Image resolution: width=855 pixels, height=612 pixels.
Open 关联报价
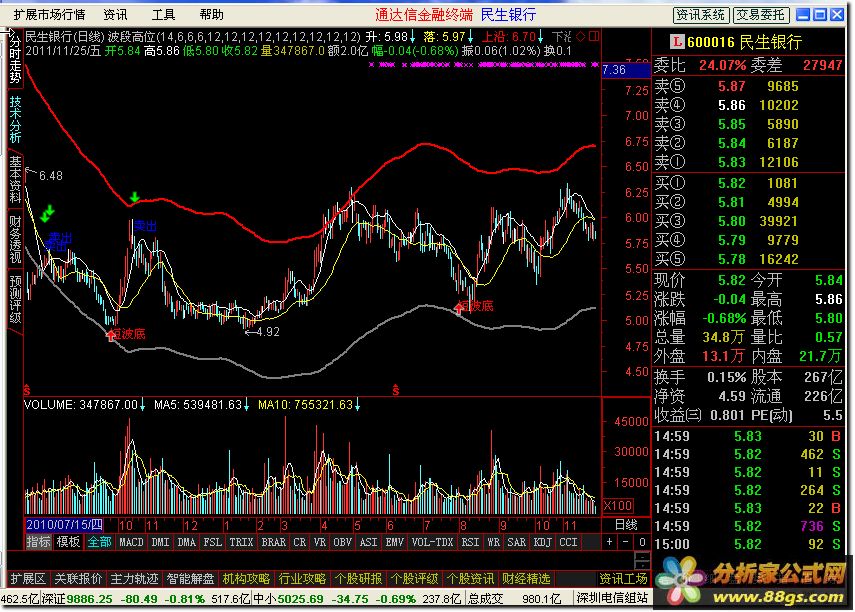click(79, 579)
